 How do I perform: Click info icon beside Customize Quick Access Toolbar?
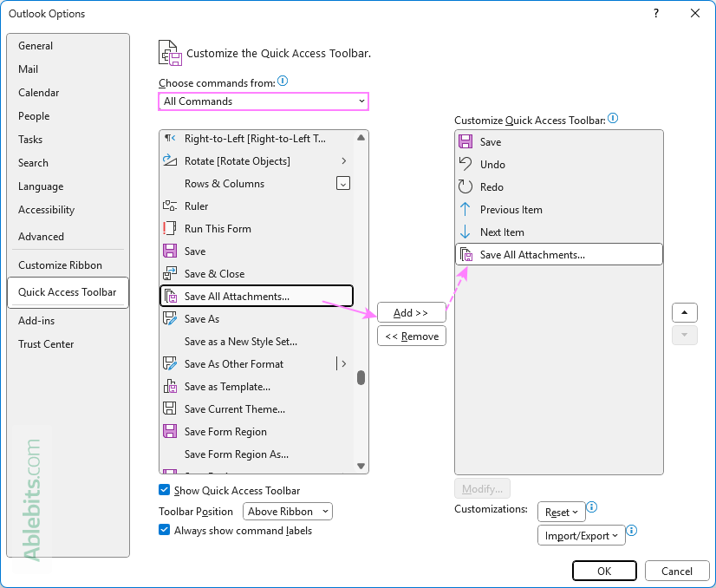[613, 118]
